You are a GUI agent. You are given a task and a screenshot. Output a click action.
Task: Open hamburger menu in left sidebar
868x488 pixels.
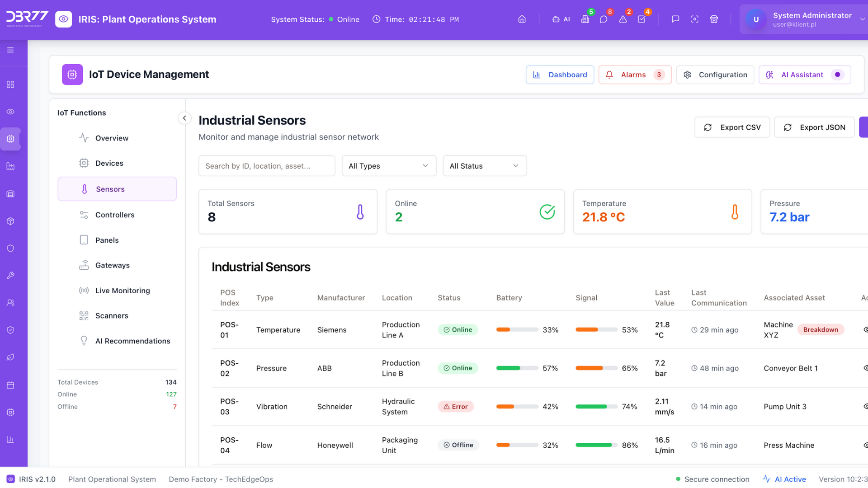10,50
